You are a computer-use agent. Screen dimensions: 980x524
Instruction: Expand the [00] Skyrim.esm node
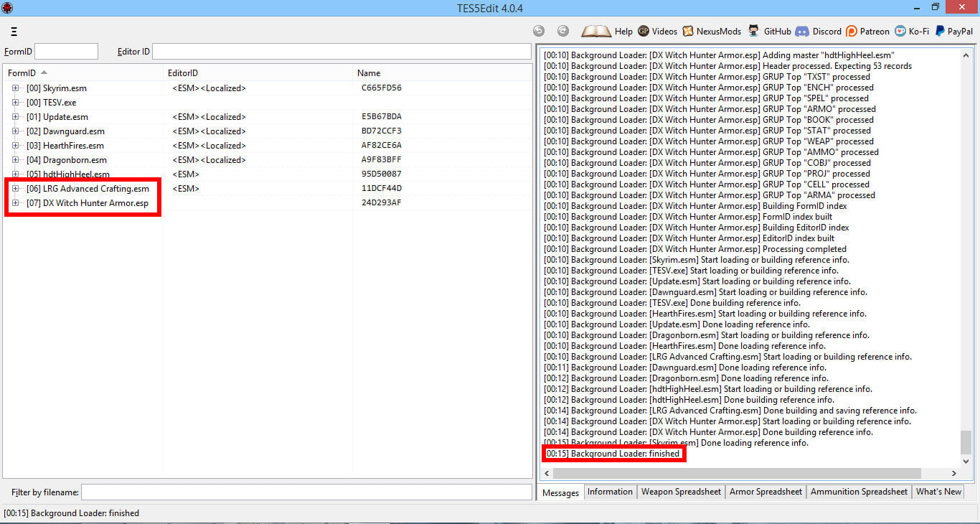[16, 88]
